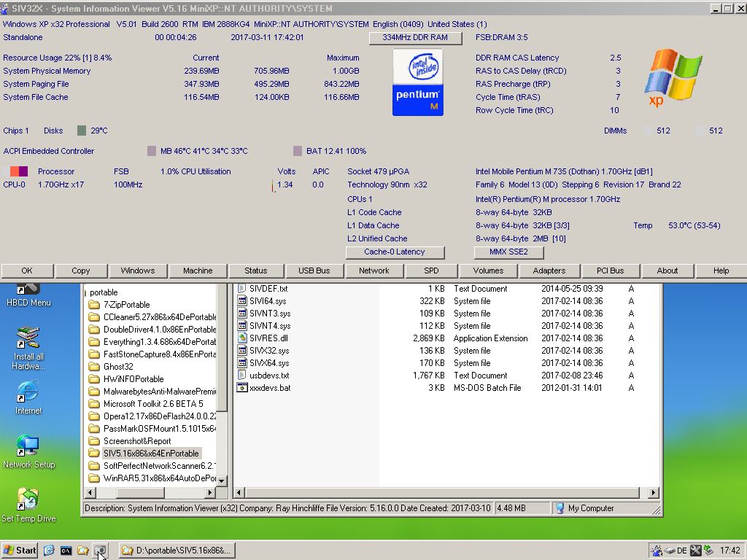Image resolution: width=747 pixels, height=560 pixels.
Task: Open the Adapters button
Action: coord(549,271)
